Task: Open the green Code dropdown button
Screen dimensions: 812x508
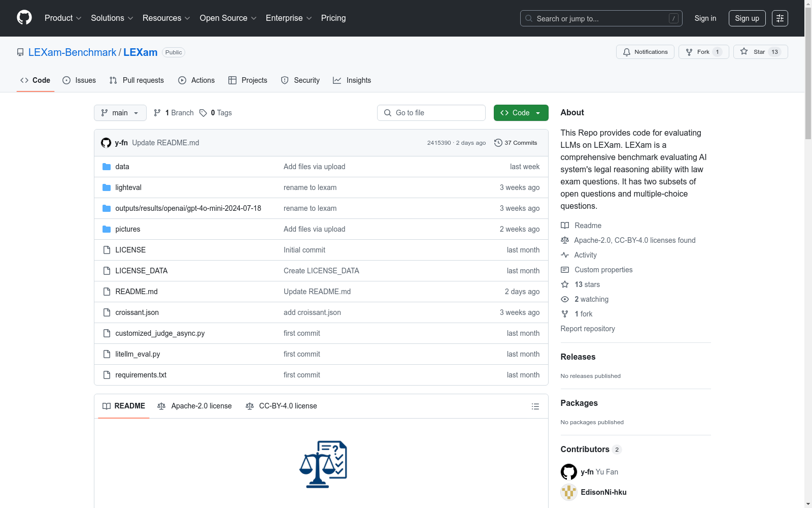Action: point(521,113)
